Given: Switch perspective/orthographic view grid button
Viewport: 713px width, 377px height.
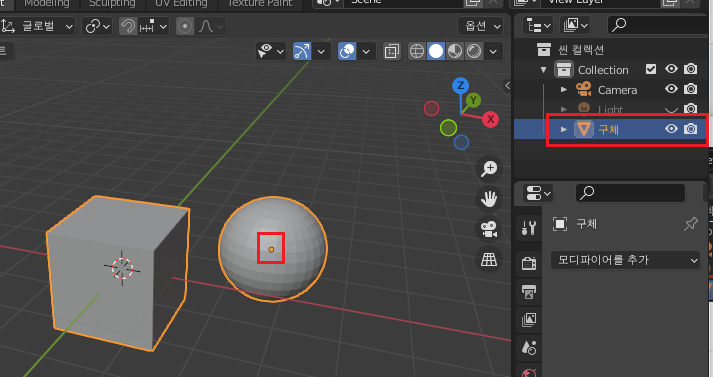Looking at the screenshot, I should (x=489, y=260).
